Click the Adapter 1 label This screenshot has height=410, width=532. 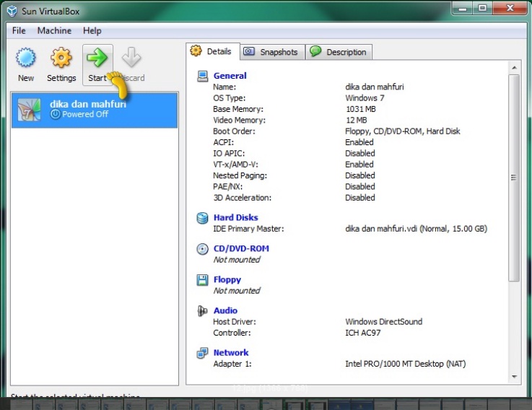(232, 364)
